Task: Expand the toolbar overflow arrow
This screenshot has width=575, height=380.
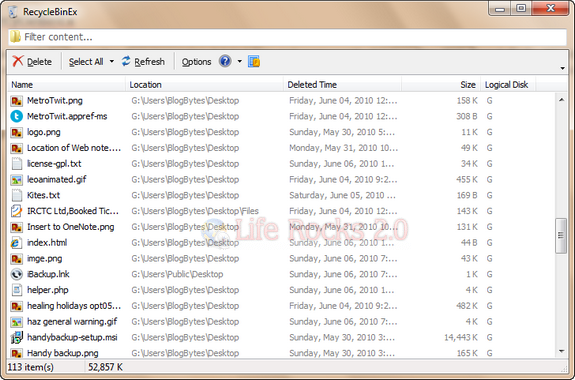Action: click(563, 68)
